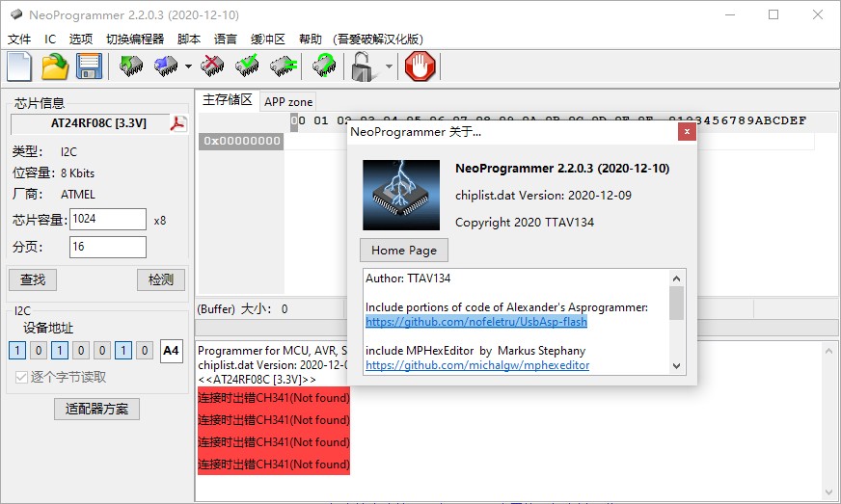Open the 选项 menu
This screenshot has width=841, height=504.
point(81,40)
